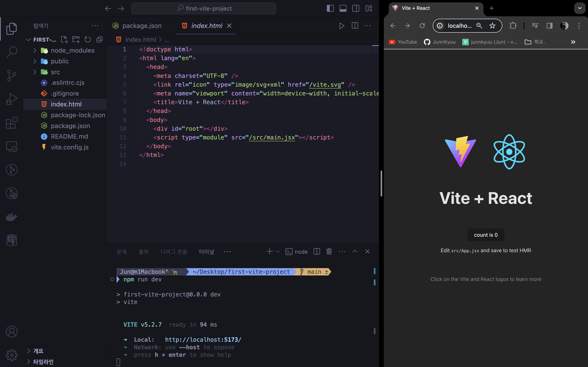Click the New File icon in explorer
Screen dimensions: 588x367
pos(64,40)
